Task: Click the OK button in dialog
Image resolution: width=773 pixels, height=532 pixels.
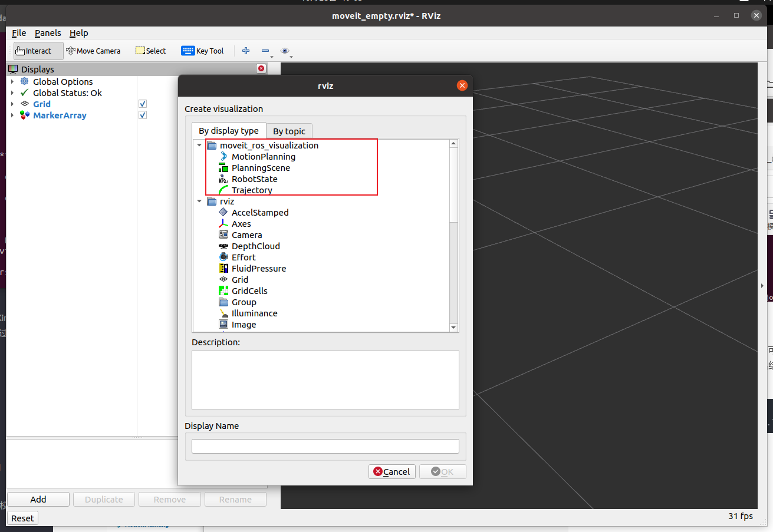Action: pos(442,471)
